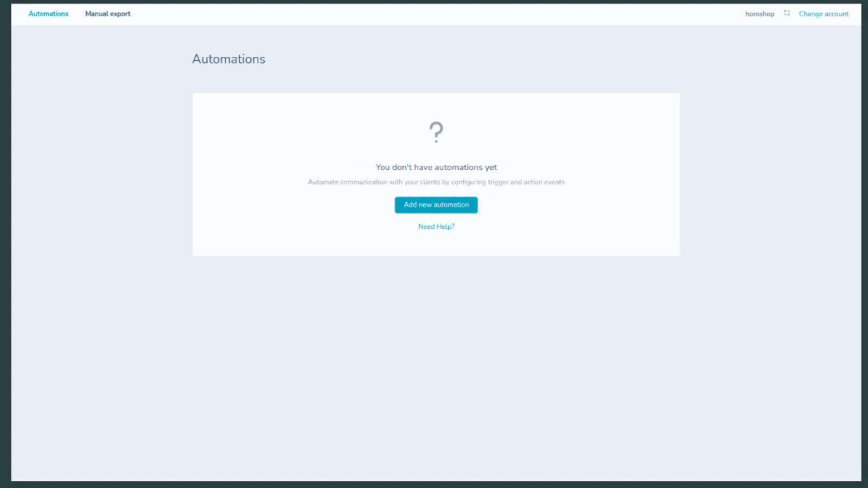Click the Change account link

pyautogui.click(x=823, y=14)
